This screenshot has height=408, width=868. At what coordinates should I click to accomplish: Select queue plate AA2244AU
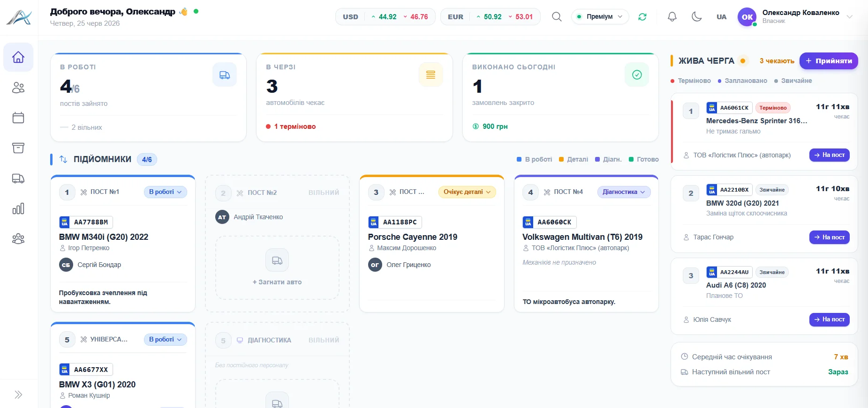click(729, 272)
